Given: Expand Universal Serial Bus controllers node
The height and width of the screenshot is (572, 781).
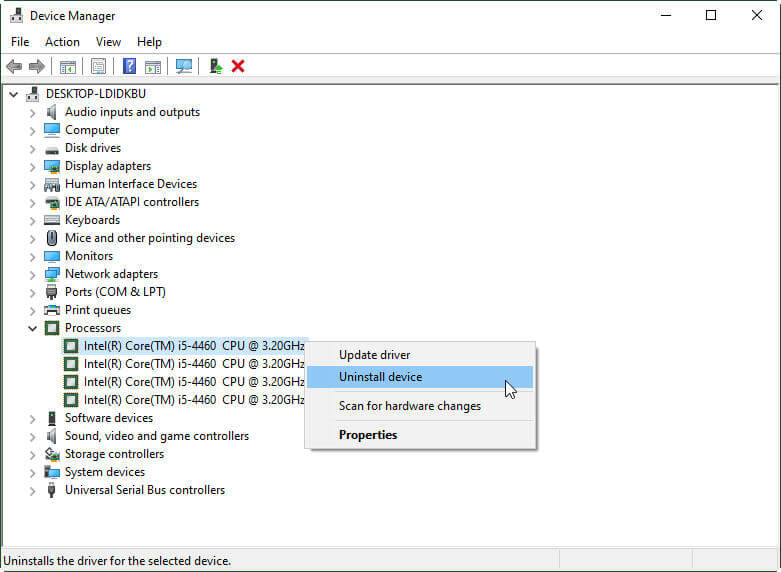Looking at the screenshot, I should 32,490.
